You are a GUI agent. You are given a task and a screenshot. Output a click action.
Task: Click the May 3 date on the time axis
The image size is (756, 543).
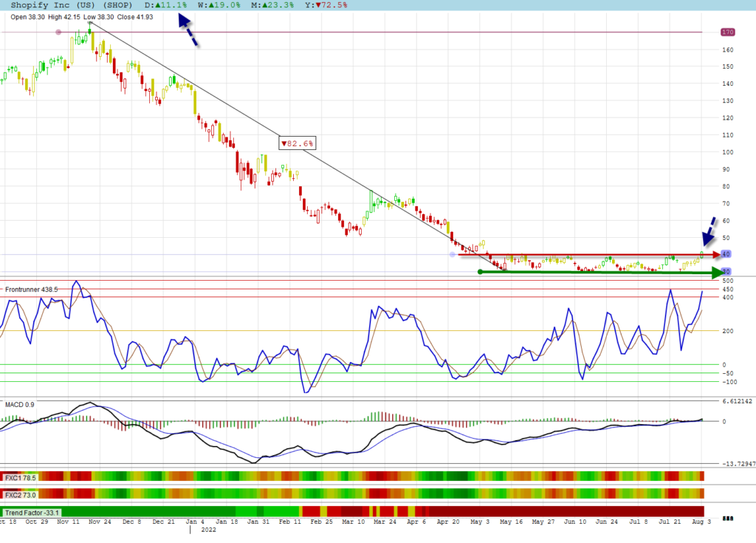pyautogui.click(x=480, y=522)
